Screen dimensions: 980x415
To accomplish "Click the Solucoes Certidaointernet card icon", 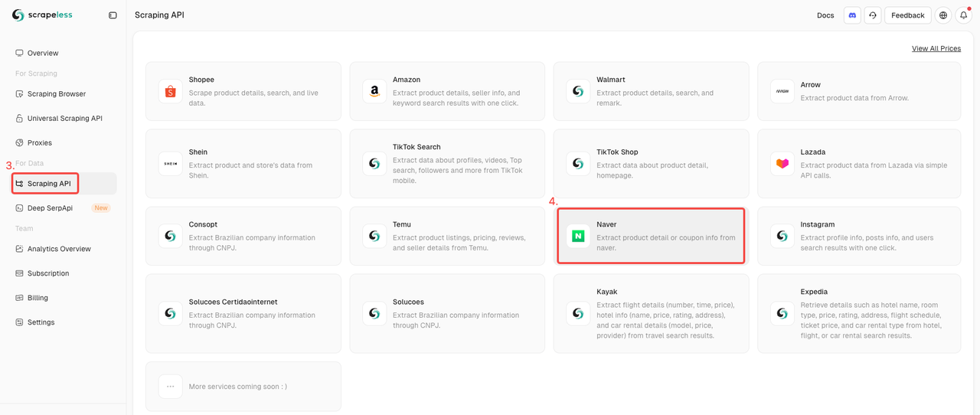I will coord(171,313).
